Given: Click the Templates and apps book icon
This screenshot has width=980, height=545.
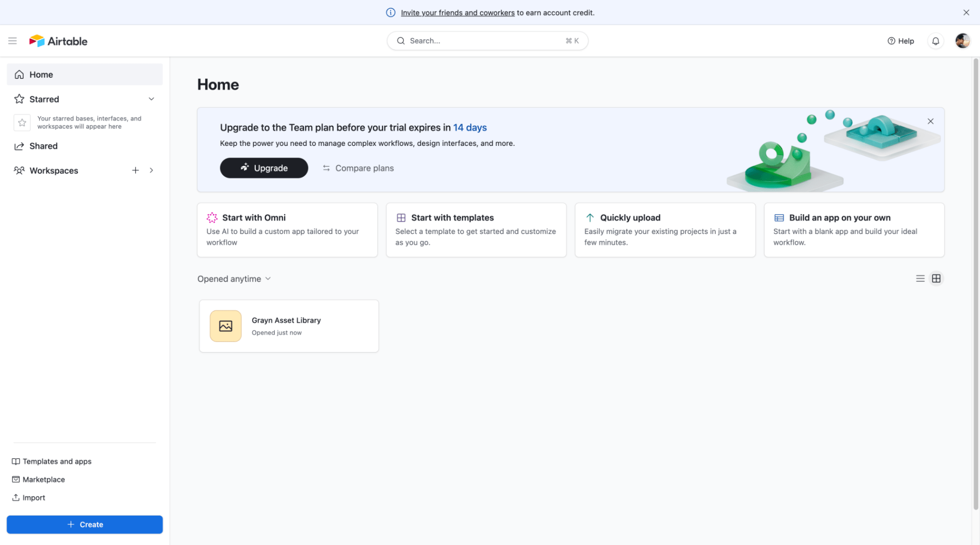Looking at the screenshot, I should 16,461.
